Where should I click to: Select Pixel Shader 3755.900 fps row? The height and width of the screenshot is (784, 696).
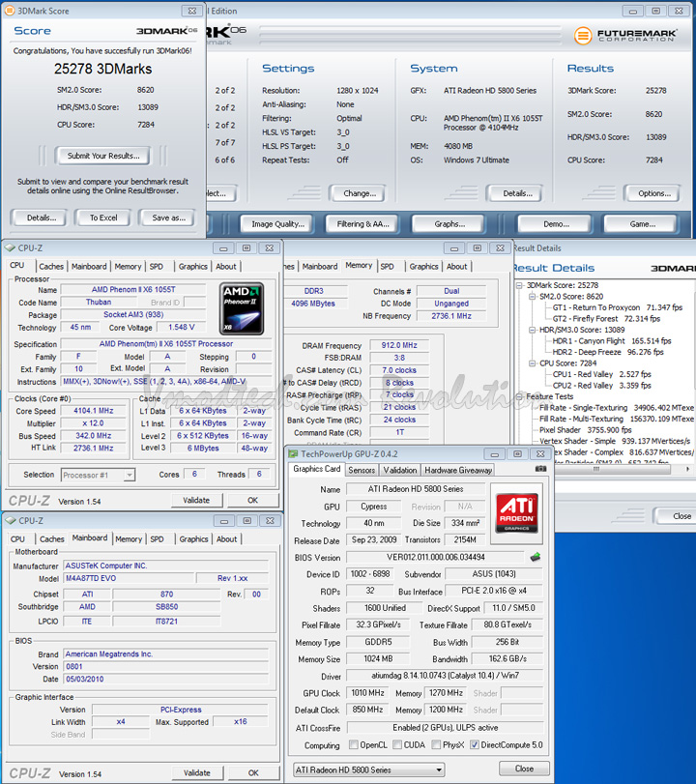586,430
